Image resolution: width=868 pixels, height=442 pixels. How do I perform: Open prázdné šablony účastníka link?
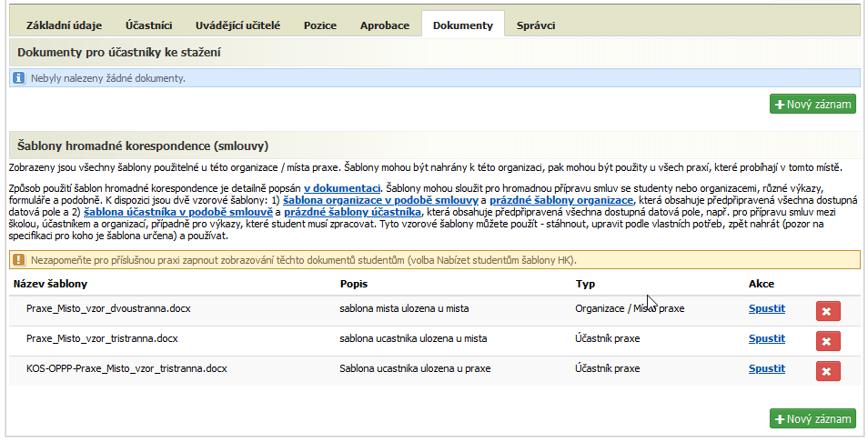[x=353, y=212]
